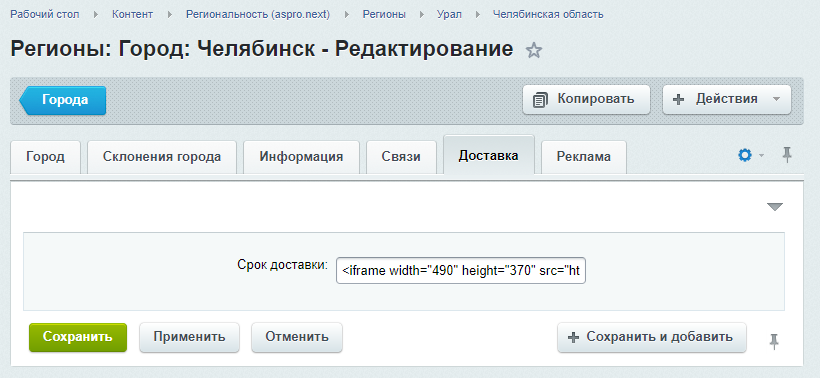Open Урал breadcrumb link
This screenshot has width=820, height=378.
(x=449, y=15)
